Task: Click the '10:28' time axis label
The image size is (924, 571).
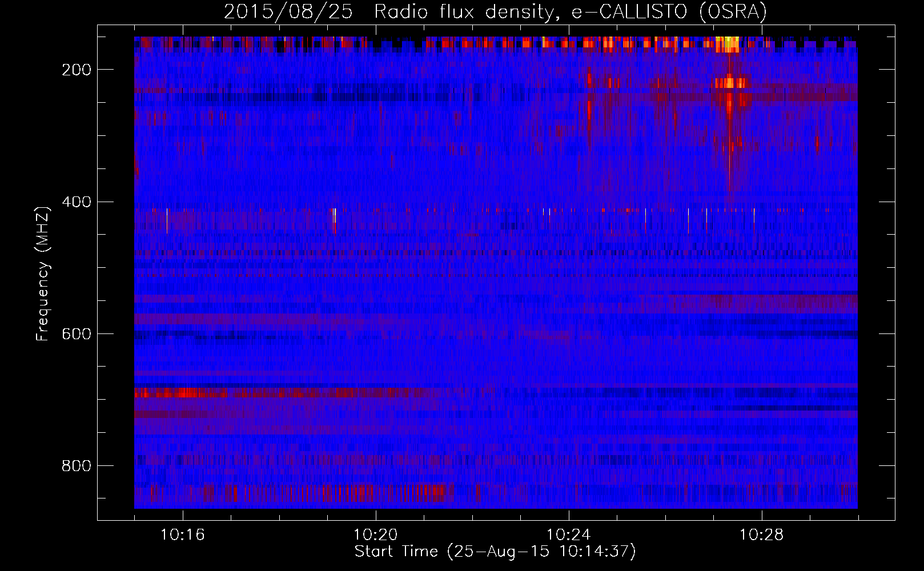Action: (x=762, y=535)
